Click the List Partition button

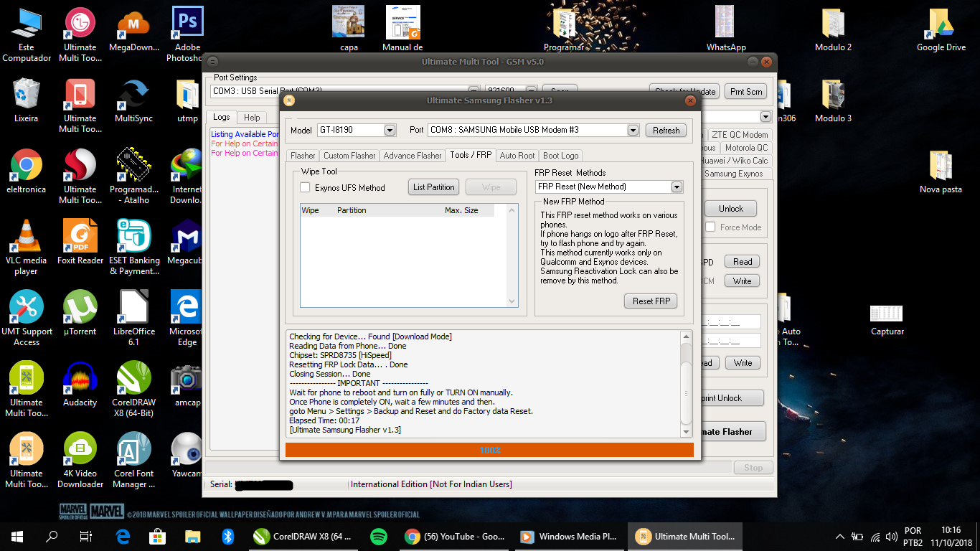click(x=433, y=187)
